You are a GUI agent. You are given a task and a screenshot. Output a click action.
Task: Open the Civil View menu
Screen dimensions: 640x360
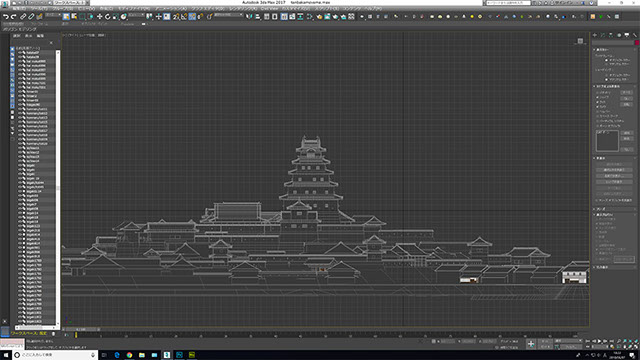tap(269, 9)
